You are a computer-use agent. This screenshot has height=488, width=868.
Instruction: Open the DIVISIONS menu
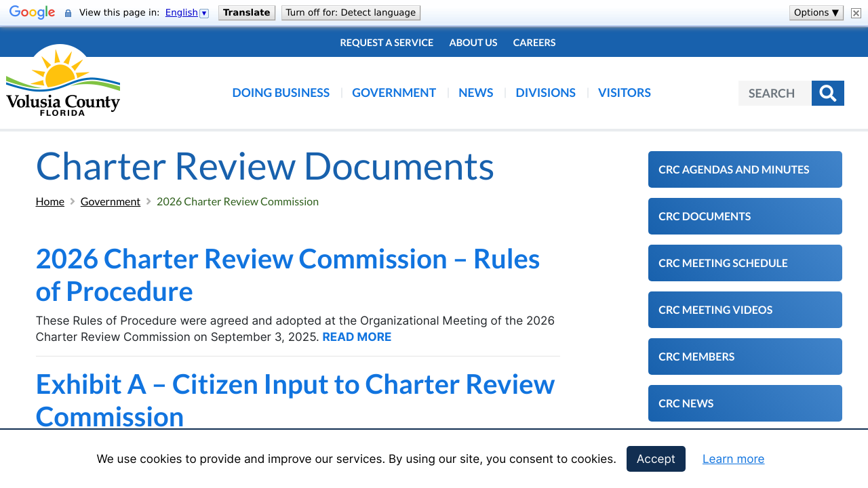pyautogui.click(x=545, y=92)
